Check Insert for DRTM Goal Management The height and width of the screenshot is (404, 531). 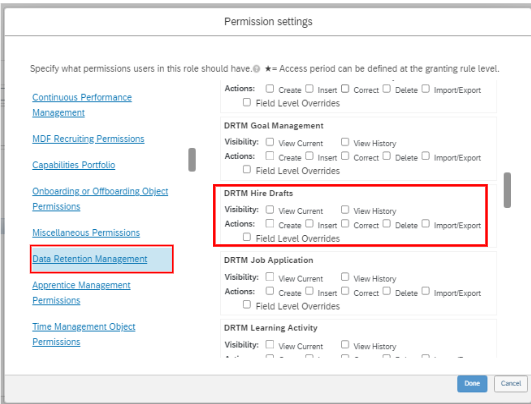[309, 156]
